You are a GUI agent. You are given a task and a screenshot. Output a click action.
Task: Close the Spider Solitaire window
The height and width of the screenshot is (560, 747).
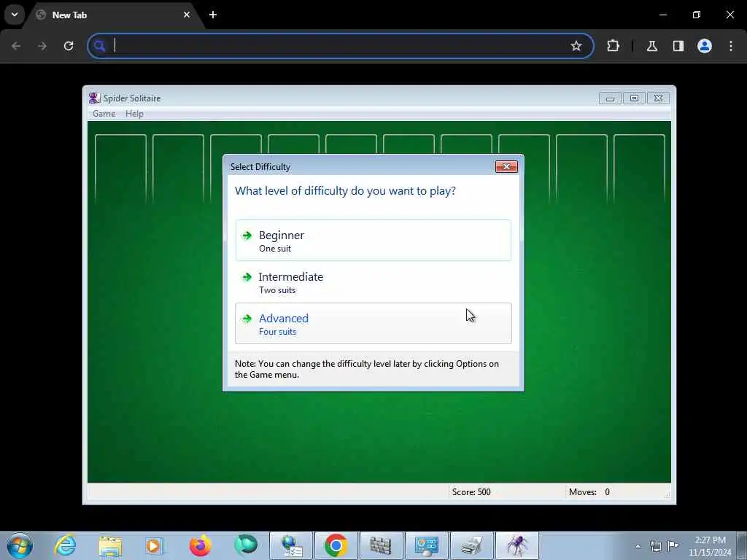pyautogui.click(x=658, y=98)
